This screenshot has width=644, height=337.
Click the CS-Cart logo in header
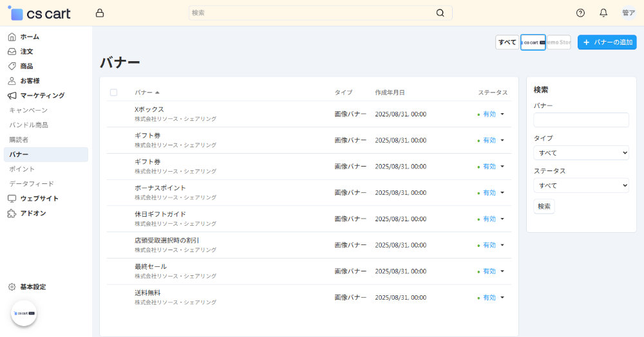coord(39,13)
